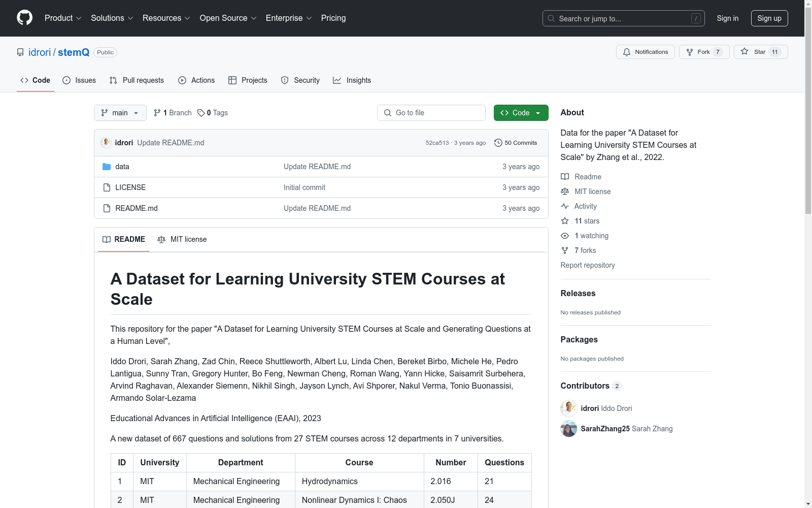
Task: Click the Activity pulse icon
Action: [565, 206]
